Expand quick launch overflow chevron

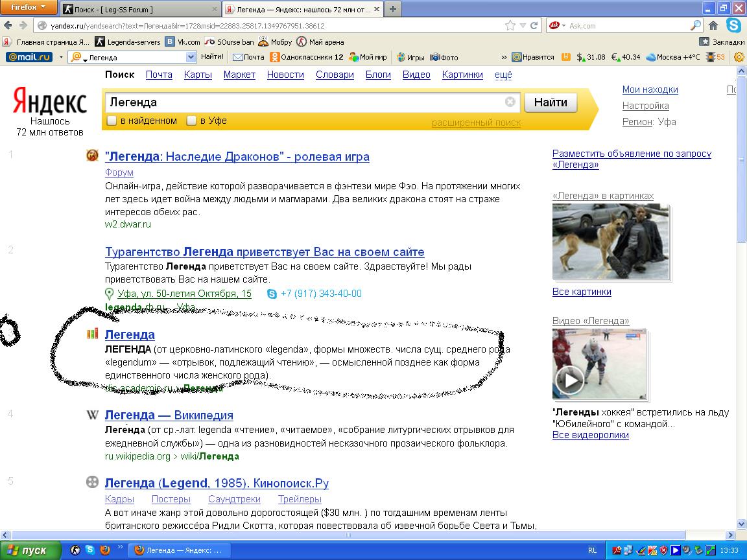point(121,546)
